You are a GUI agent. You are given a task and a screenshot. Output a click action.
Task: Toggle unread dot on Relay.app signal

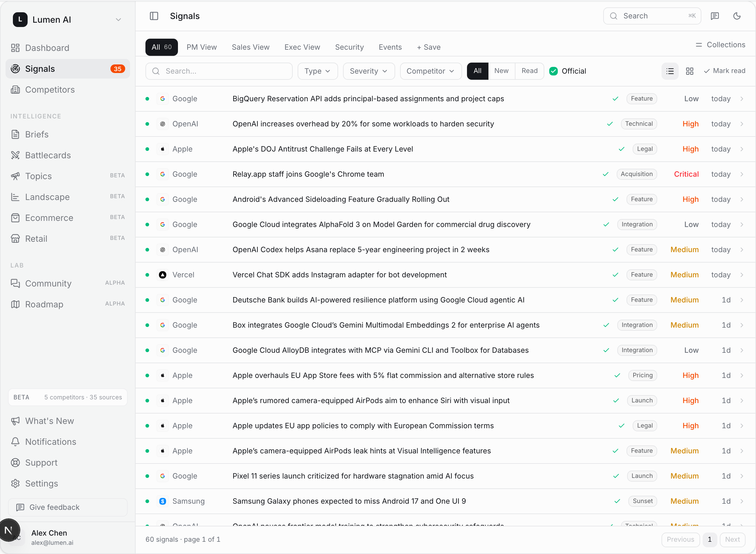[147, 174]
